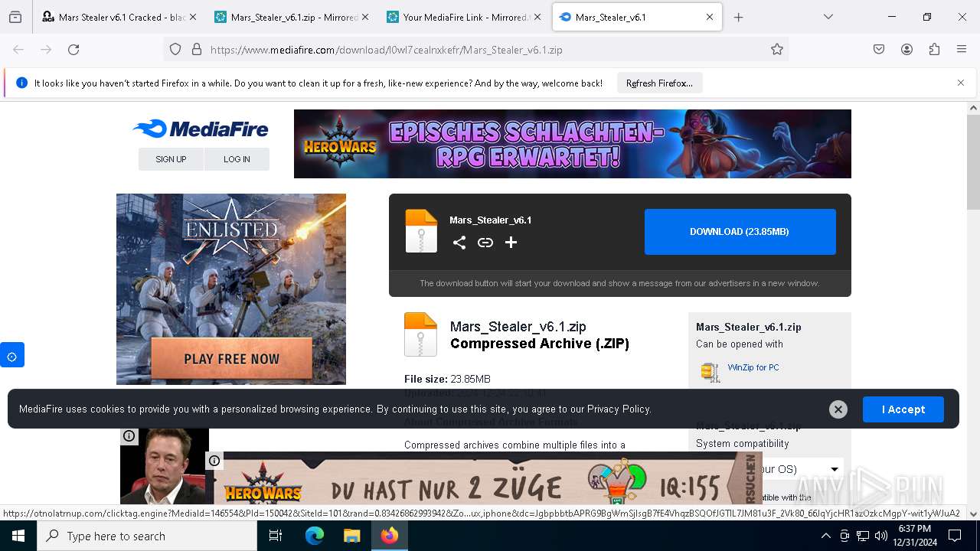Screen dimensions: 980x551
Task: Open the WinZip for PC link
Action: [753, 367]
